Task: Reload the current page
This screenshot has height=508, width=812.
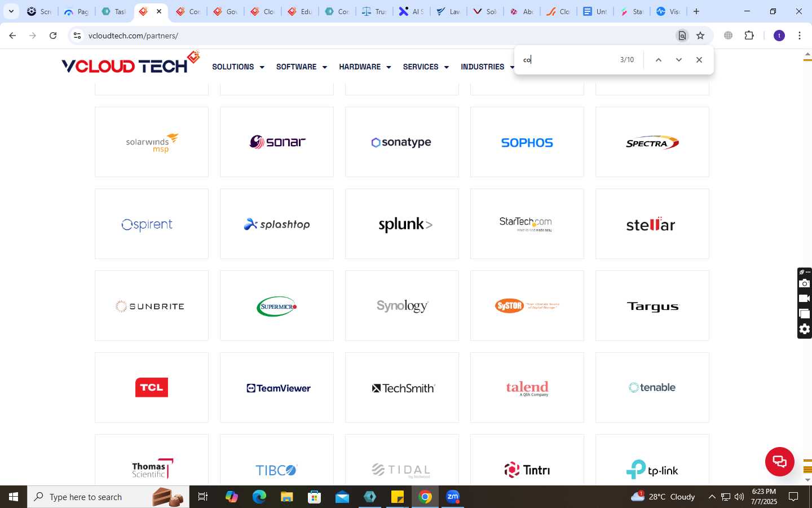Action: coord(53,36)
